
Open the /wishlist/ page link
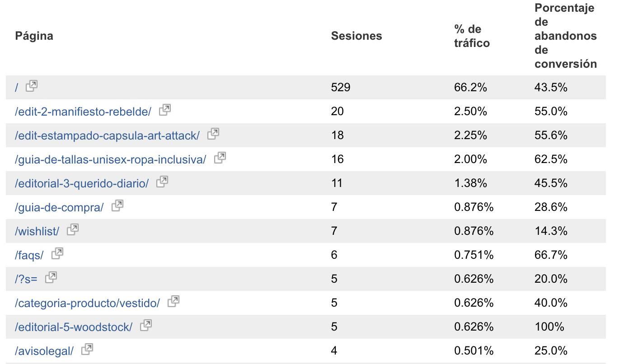[x=37, y=231]
